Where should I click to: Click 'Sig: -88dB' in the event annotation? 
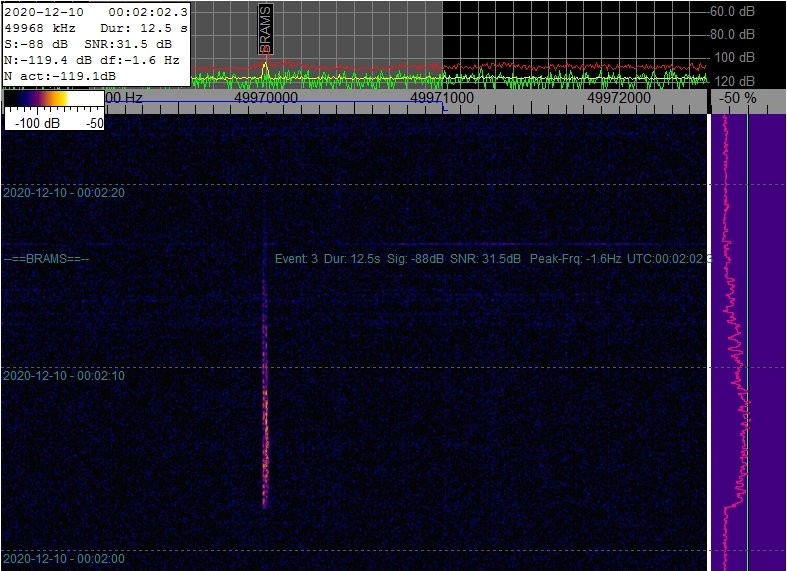pyautogui.click(x=415, y=259)
